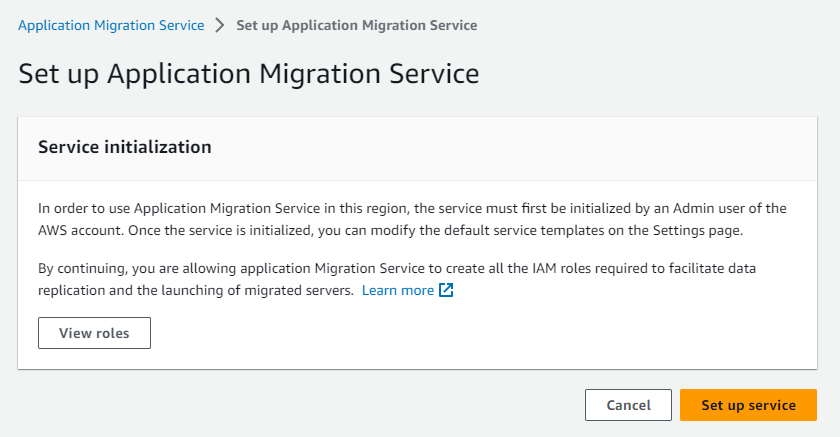Click the external link icon beside Learn more
The image size is (840, 437).
(447, 291)
